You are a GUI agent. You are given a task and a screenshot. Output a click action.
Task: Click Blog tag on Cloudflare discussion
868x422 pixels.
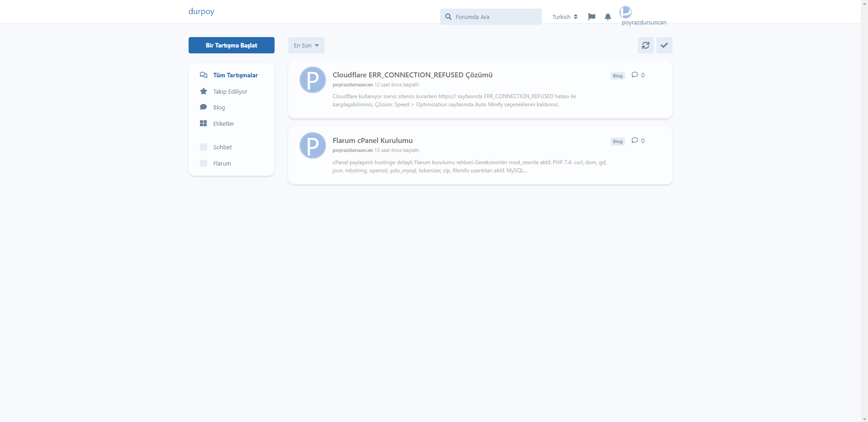(617, 76)
